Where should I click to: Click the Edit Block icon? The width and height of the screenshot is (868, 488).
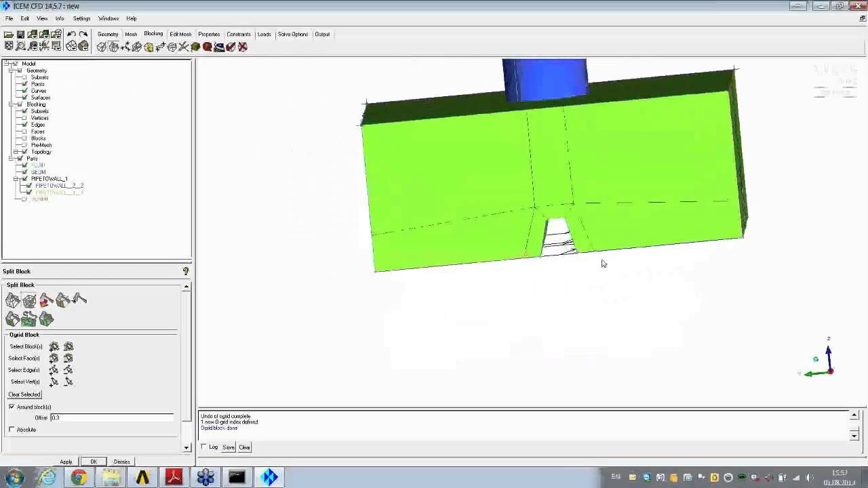click(137, 47)
